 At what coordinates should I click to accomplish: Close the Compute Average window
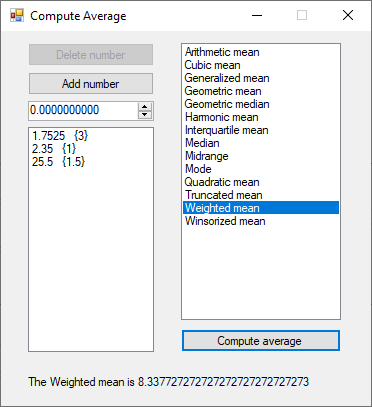[x=348, y=15]
